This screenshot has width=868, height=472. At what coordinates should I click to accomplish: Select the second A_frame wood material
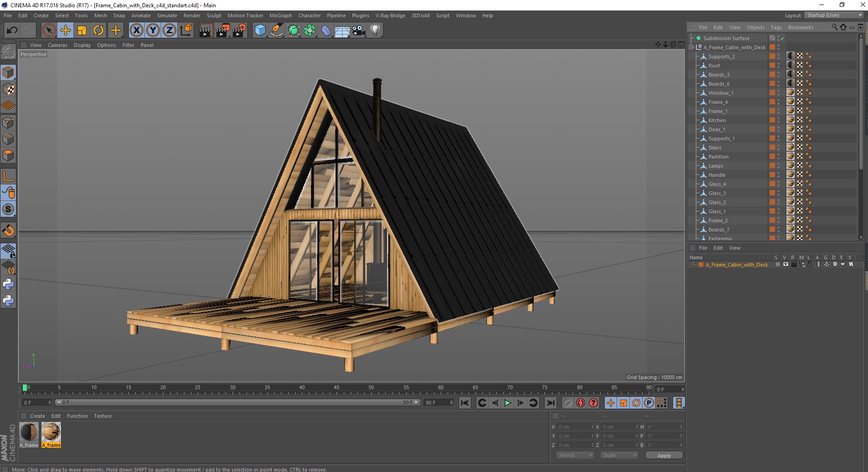[51, 435]
